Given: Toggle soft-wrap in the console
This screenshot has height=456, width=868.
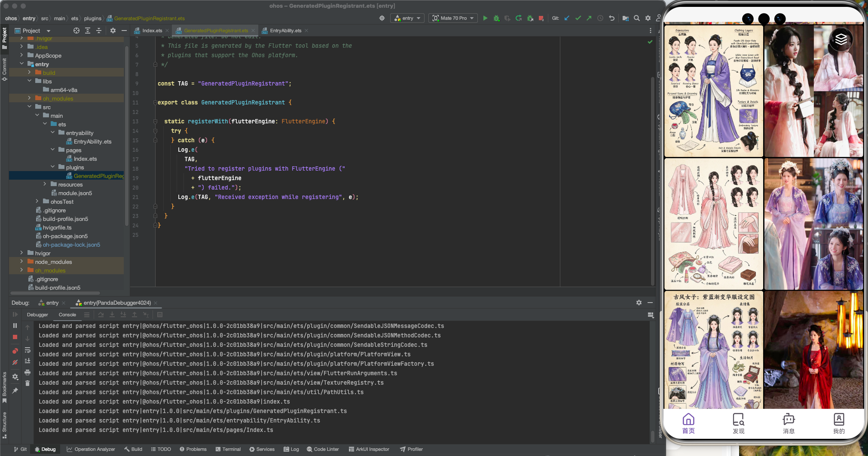Looking at the screenshot, I should (x=28, y=350).
